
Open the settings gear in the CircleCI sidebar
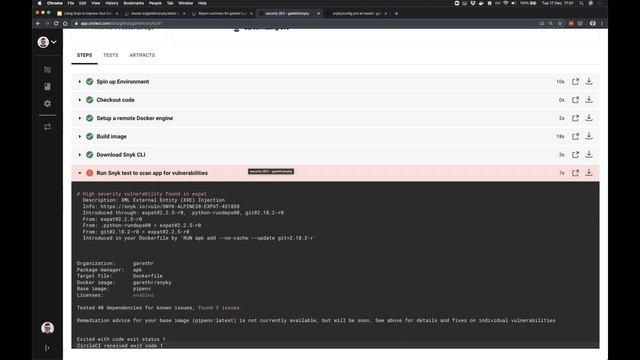47,104
